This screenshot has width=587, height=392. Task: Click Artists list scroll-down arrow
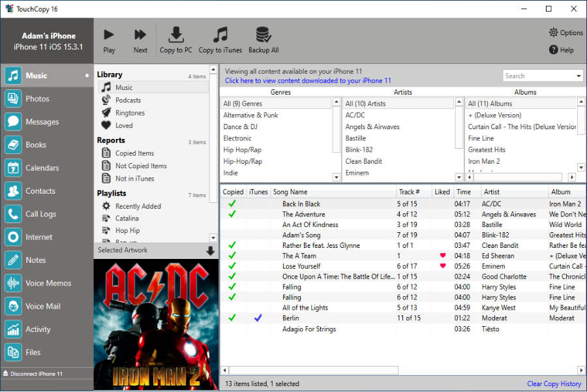click(x=459, y=177)
